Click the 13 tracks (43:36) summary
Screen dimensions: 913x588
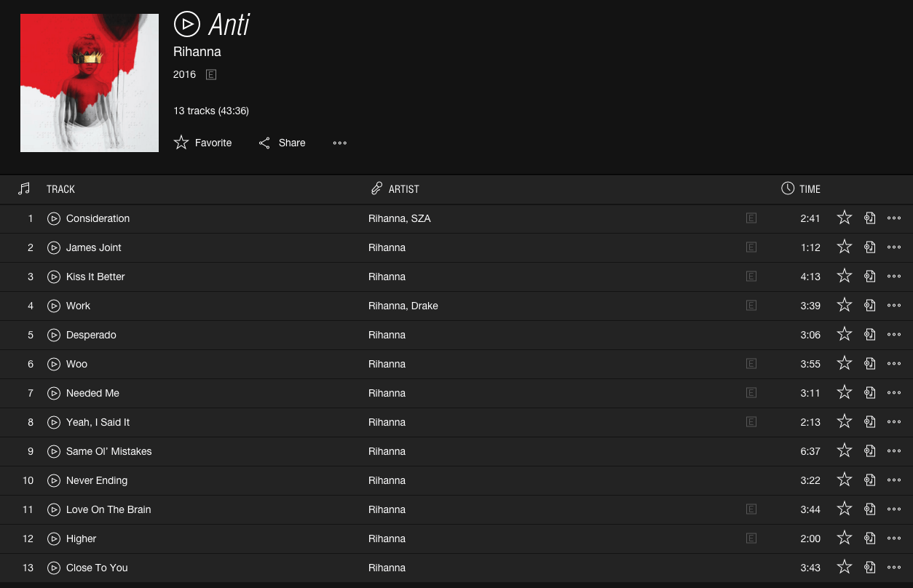(x=211, y=111)
